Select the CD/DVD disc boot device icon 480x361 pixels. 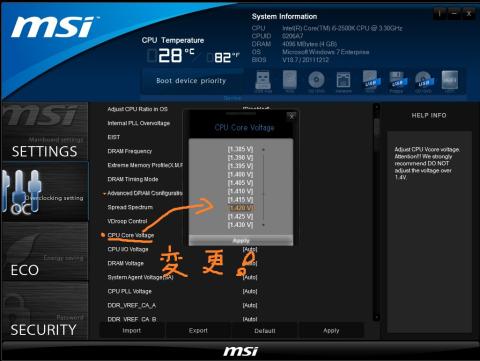click(316, 80)
